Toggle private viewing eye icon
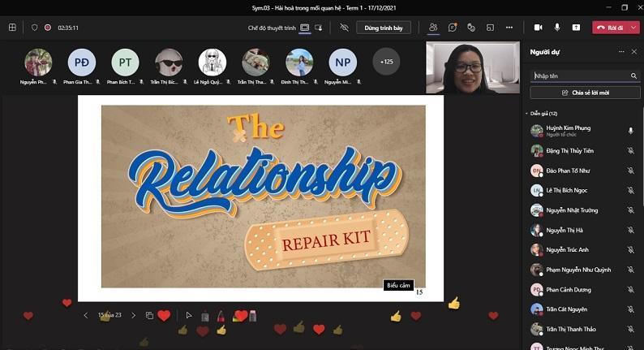This screenshot has height=350, width=644. 344,27
